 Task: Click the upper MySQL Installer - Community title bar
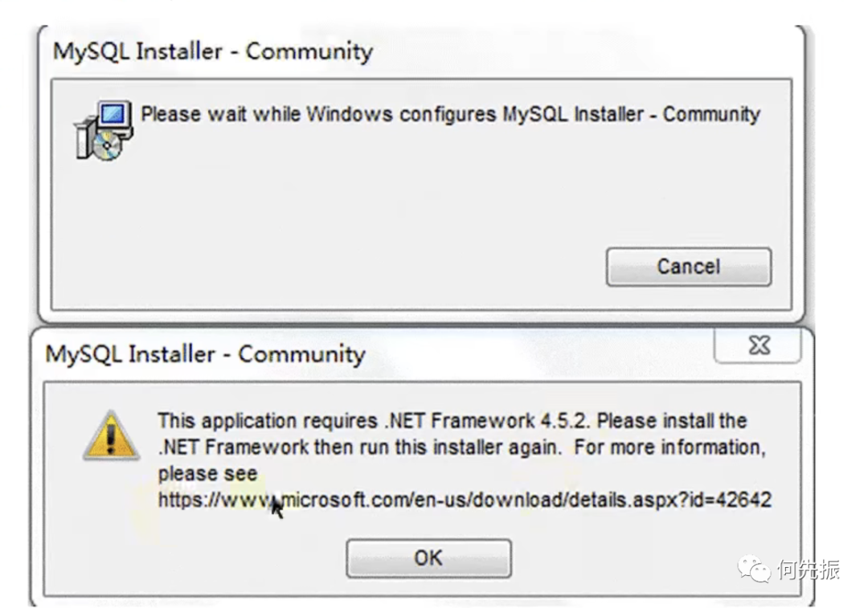tap(422, 51)
